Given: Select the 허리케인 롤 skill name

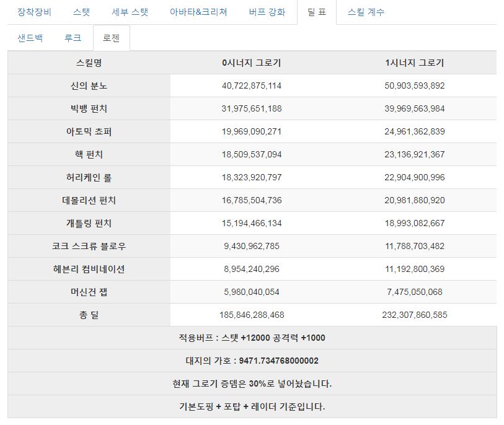Looking at the screenshot, I should tap(89, 177).
